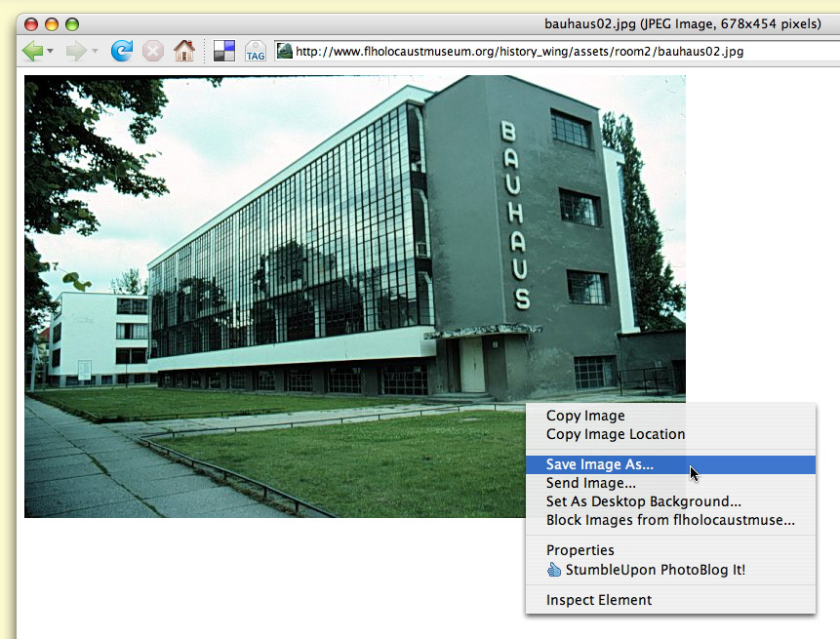The image size is (840, 639).
Task: Choose Inspect Element in context menu
Action: 598,600
